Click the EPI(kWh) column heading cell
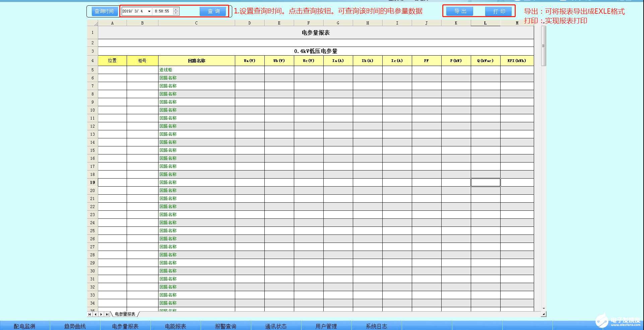The image size is (644, 330). click(x=517, y=61)
